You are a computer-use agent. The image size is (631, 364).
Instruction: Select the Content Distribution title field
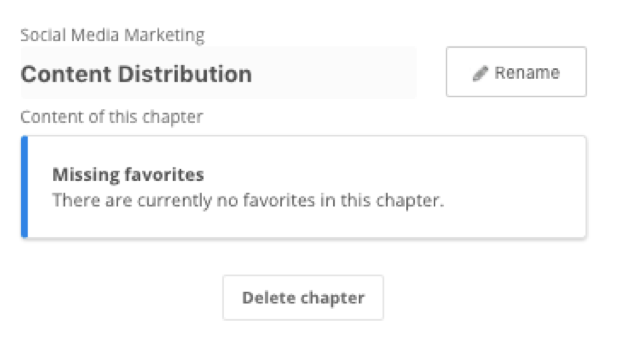[x=219, y=73]
